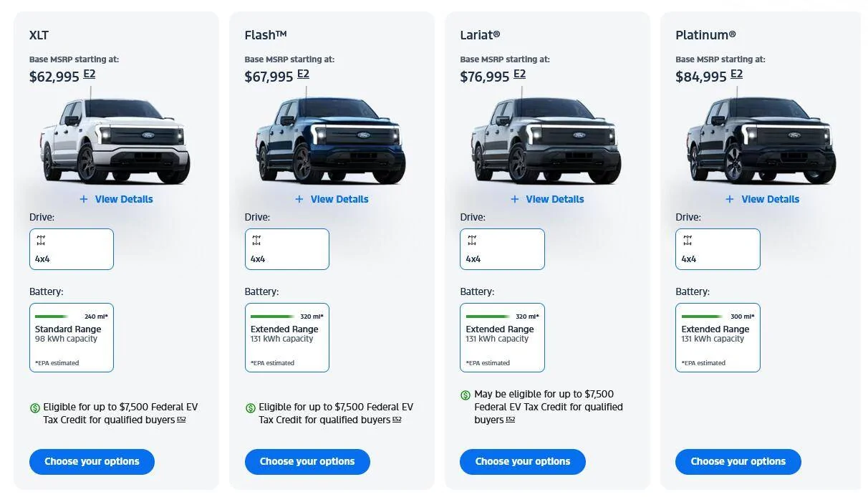This screenshot has width=868, height=497.
Task: Click the Lariat 320 mi range progress bar
Action: (x=489, y=316)
